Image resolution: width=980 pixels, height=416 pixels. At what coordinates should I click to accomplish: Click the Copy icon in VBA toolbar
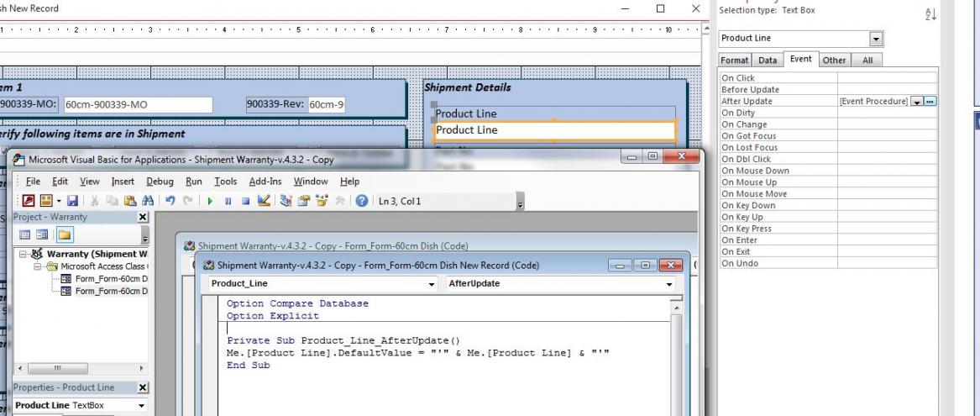(x=112, y=201)
